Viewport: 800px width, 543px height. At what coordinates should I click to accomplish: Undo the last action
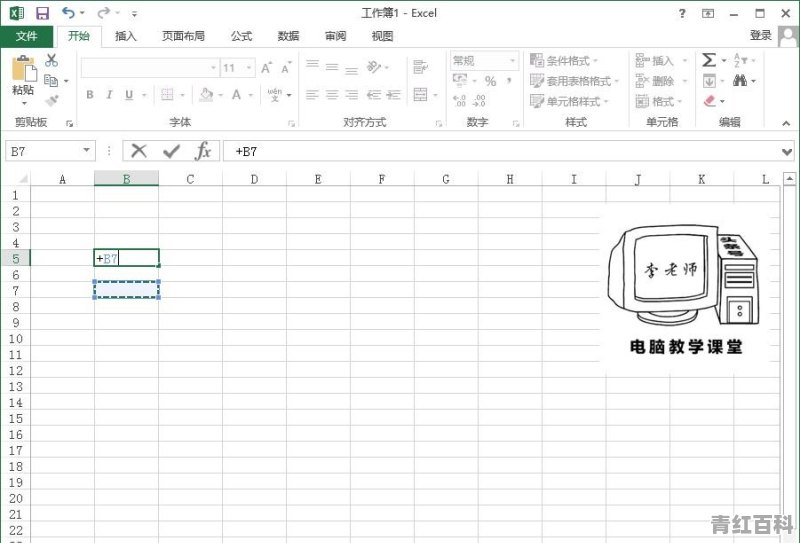(x=68, y=12)
